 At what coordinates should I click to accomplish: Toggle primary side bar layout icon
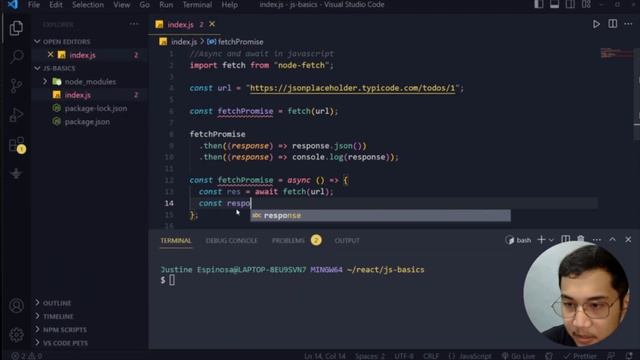point(539,4)
